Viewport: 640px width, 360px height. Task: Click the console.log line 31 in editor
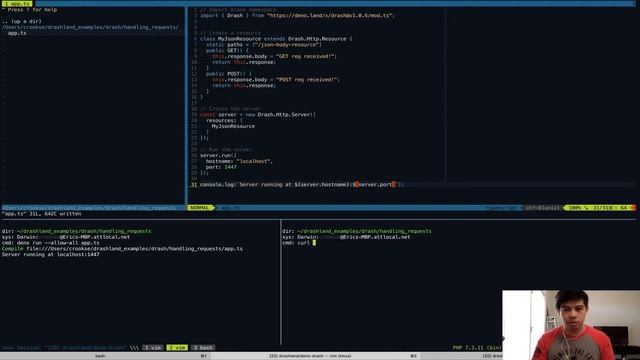[302, 184]
